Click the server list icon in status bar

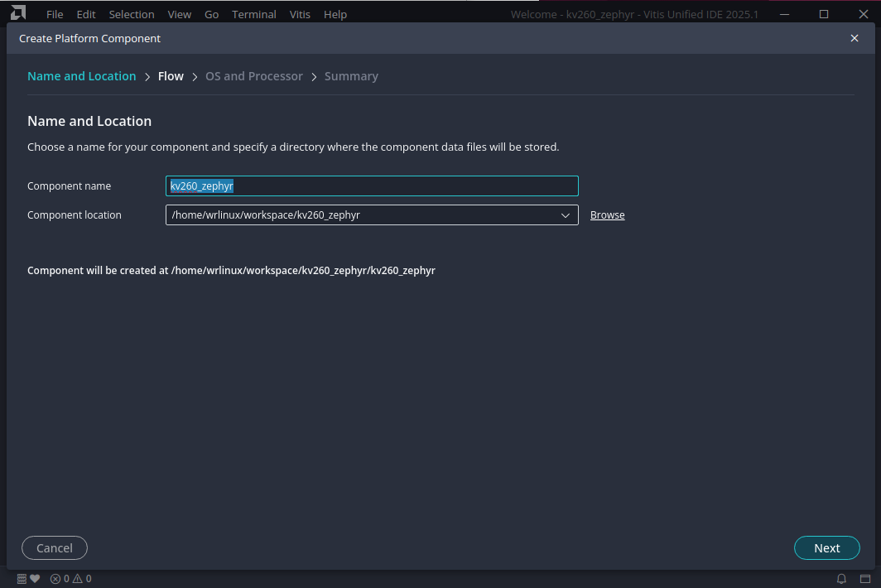coord(22,579)
